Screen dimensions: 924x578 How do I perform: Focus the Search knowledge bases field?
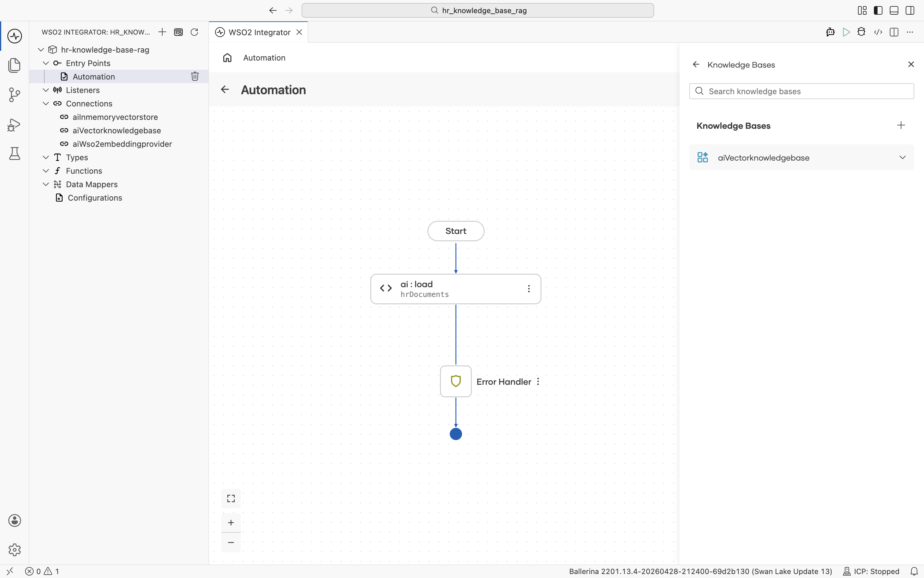point(801,91)
